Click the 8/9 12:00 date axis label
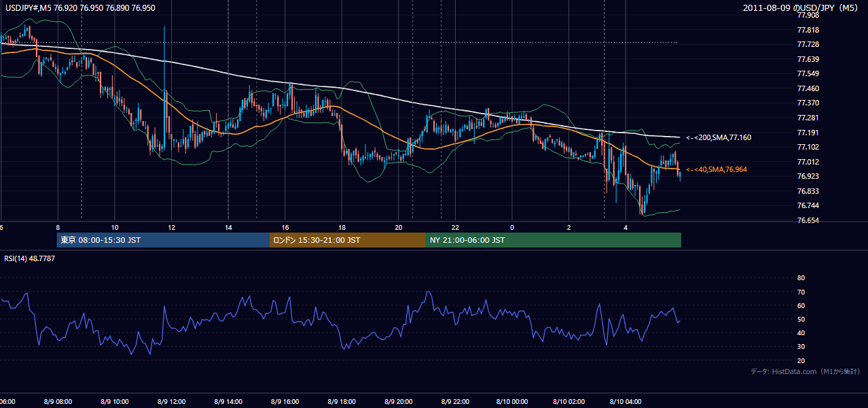 click(x=171, y=401)
